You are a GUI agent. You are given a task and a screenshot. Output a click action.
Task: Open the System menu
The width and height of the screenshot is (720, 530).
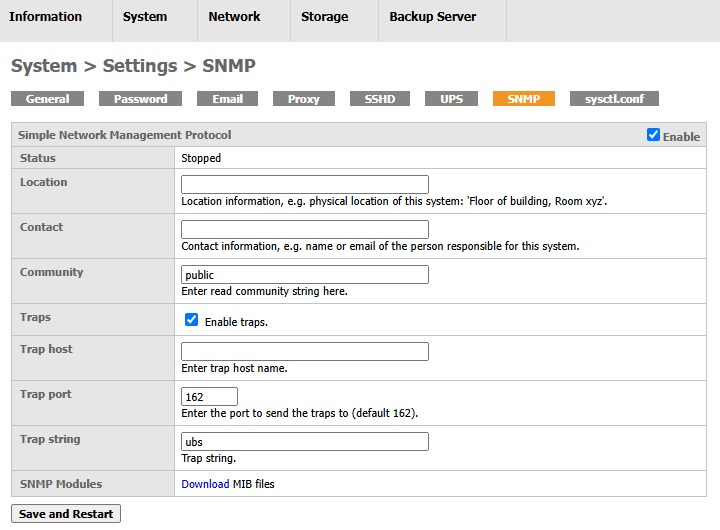click(145, 17)
